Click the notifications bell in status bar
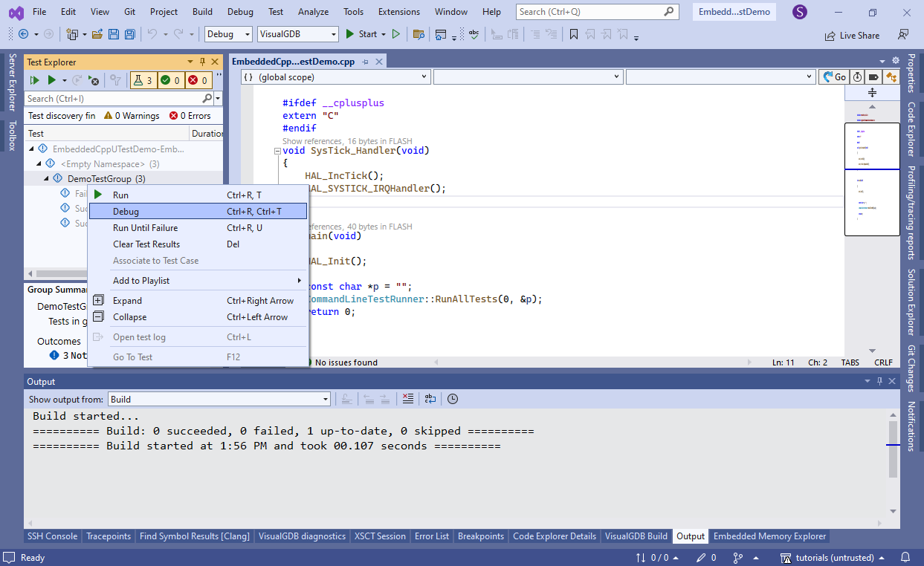Screen dimensions: 924x566 (905, 557)
